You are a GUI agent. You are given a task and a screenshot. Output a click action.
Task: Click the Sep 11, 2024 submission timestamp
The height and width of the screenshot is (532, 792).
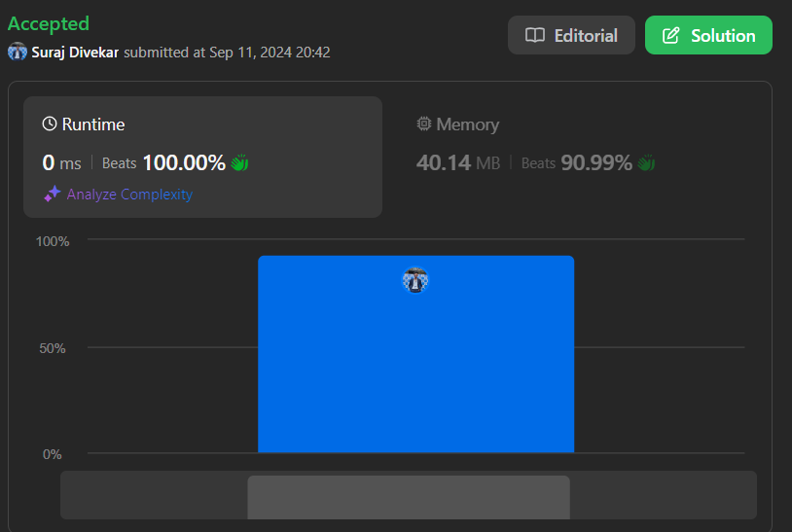tap(269, 53)
